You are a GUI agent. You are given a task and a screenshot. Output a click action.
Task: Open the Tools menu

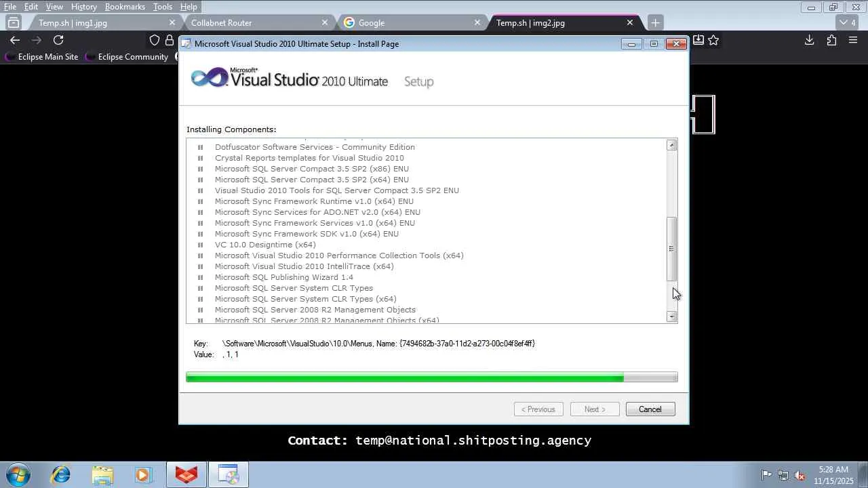click(x=163, y=7)
